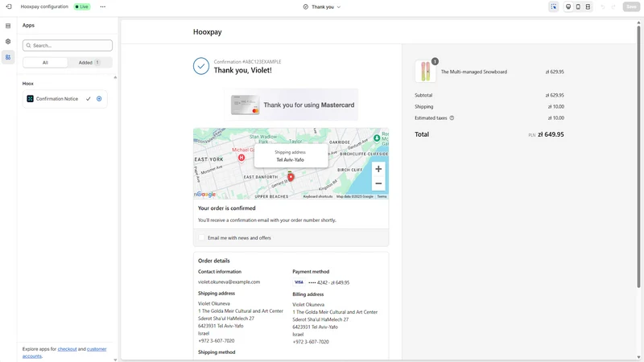644x362 pixels.
Task: Click the Shipping address popup on map
Action: [291, 156]
